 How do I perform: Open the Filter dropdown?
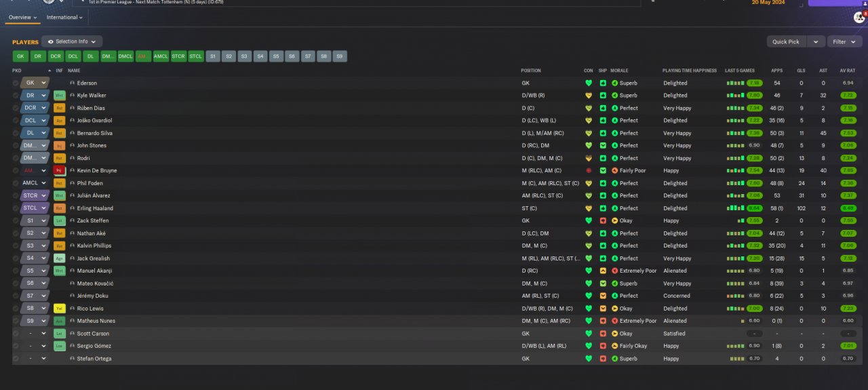pyautogui.click(x=844, y=41)
